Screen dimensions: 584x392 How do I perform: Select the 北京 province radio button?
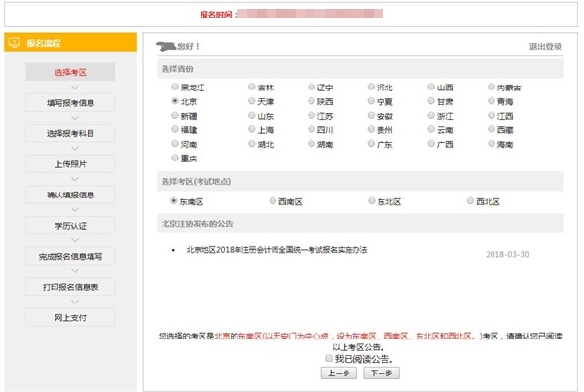click(x=174, y=101)
